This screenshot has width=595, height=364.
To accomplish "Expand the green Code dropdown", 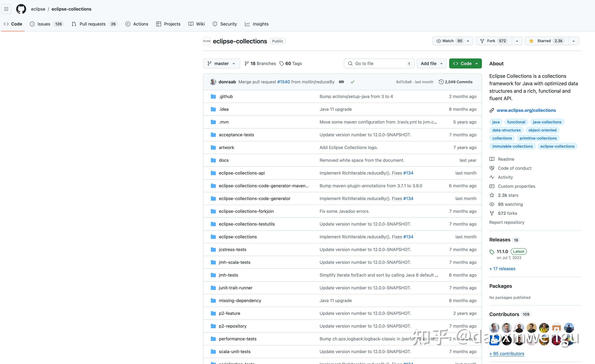I will point(465,63).
